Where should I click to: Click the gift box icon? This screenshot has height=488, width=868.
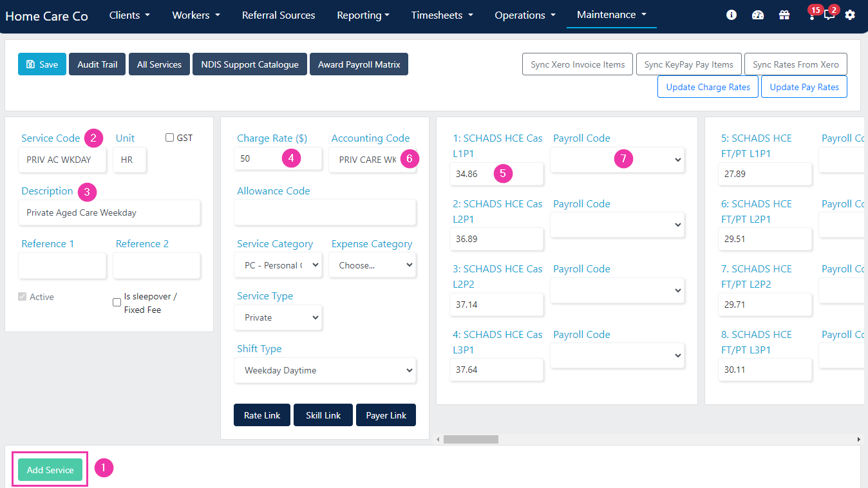(784, 15)
